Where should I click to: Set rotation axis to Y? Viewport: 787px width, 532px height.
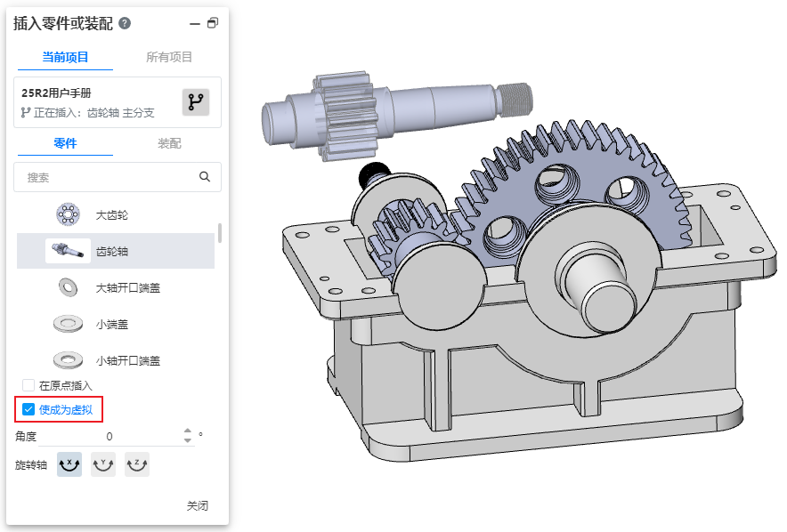click(103, 464)
